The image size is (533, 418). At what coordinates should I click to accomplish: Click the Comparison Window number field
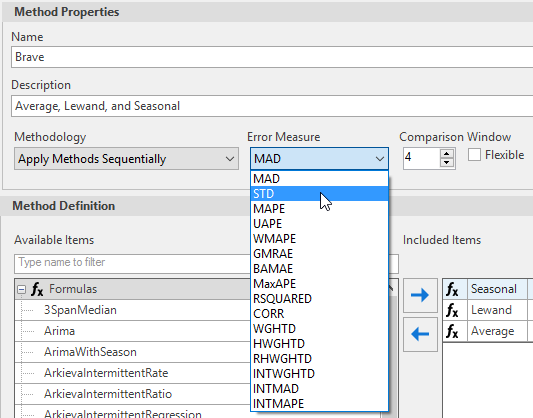[422, 158]
